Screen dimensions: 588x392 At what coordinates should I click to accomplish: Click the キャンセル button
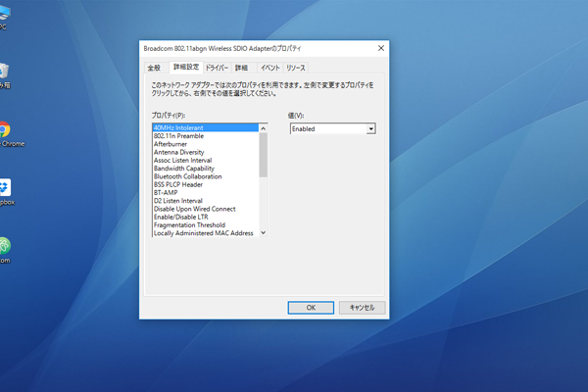tap(362, 308)
